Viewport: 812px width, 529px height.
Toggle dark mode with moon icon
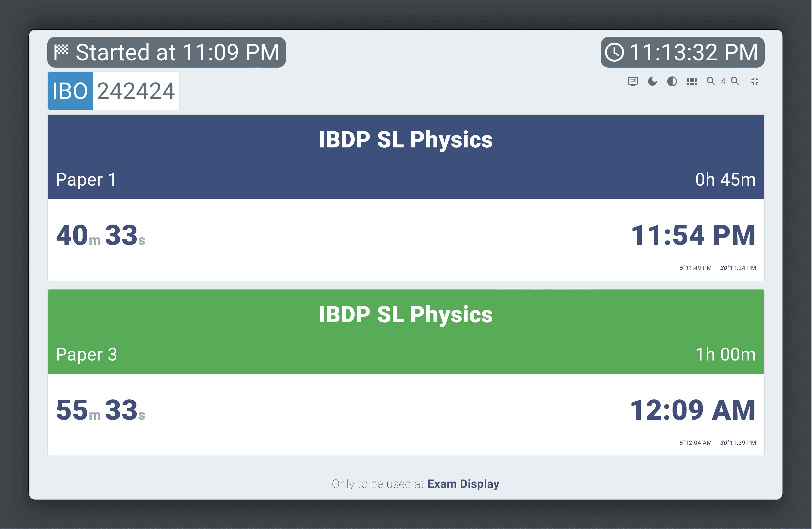pos(652,81)
